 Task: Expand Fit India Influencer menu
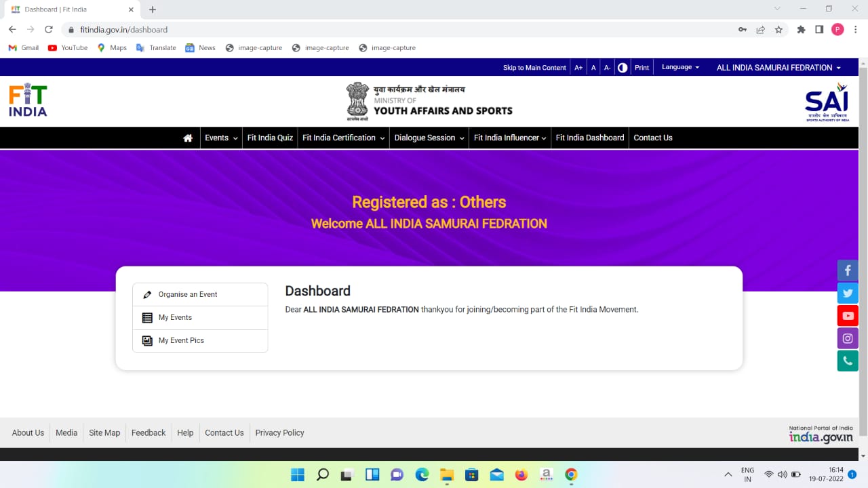pyautogui.click(x=510, y=138)
